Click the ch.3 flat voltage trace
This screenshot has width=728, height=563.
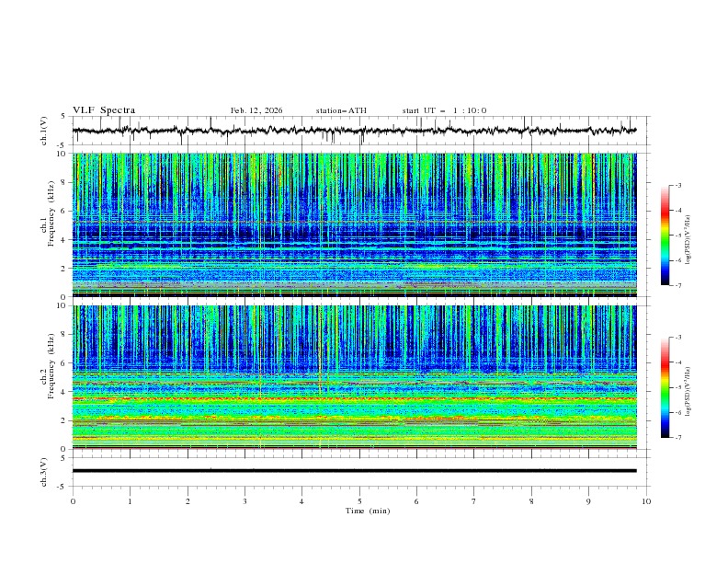[x=354, y=470]
